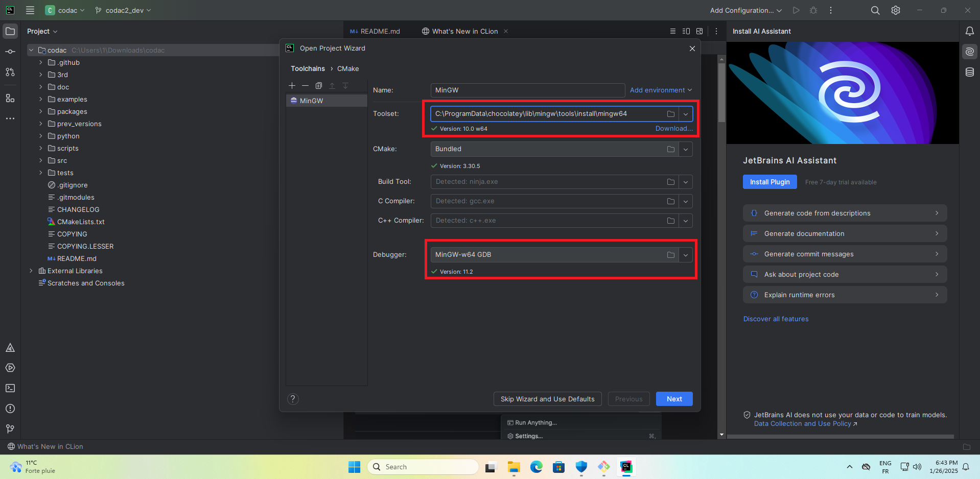
Task: Open Add environment dropdown
Action: [661, 90]
